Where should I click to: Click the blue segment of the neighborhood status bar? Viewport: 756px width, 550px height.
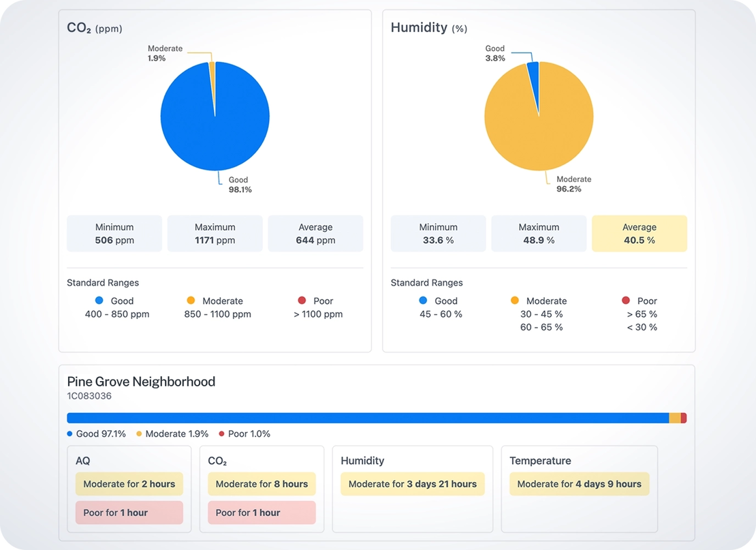coord(368,418)
